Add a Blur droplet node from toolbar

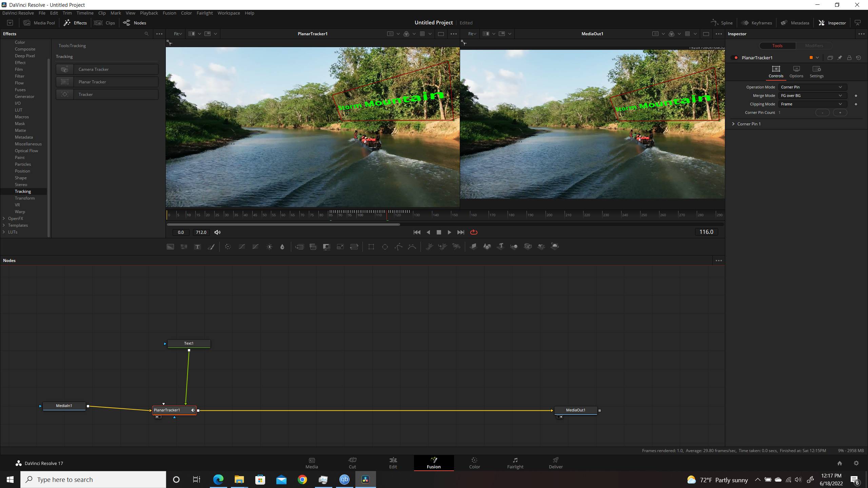(x=282, y=247)
